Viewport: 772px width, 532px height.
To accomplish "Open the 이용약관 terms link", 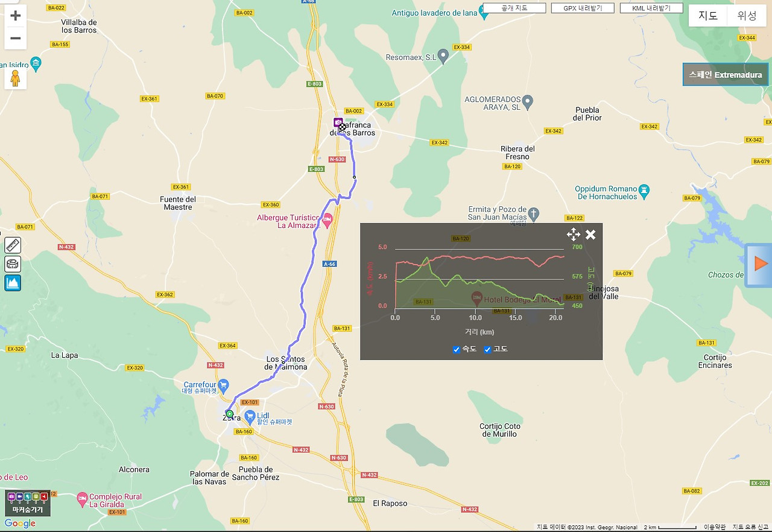I will pyautogui.click(x=715, y=527).
